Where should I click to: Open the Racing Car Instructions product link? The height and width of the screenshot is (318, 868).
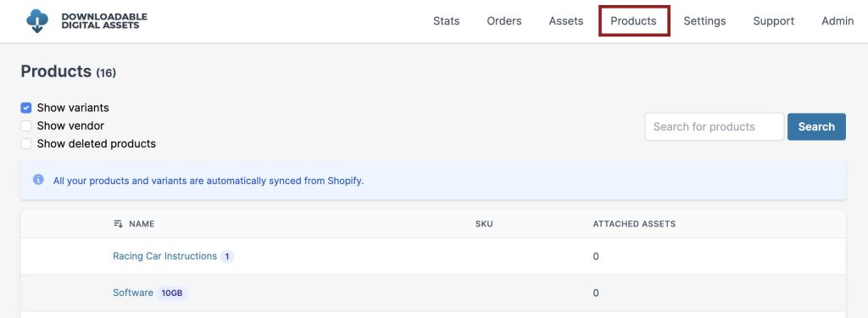165,256
